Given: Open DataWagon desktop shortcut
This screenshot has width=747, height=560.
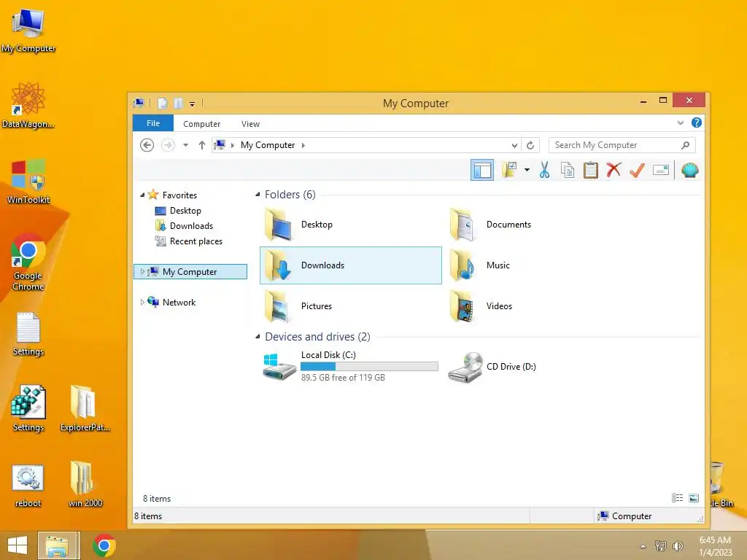Looking at the screenshot, I should tap(28, 106).
